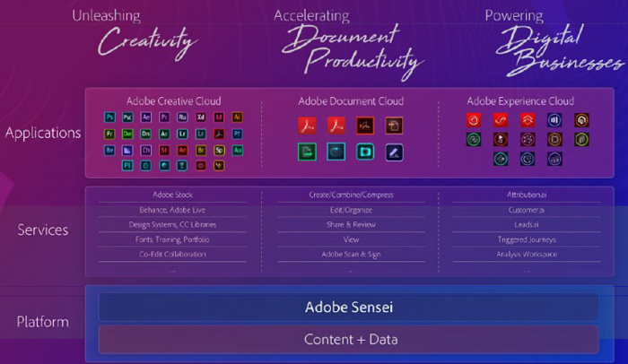Image resolution: width=628 pixels, height=364 pixels.
Task: Open the Premiere Rush (Ru) icon
Action: (182, 117)
